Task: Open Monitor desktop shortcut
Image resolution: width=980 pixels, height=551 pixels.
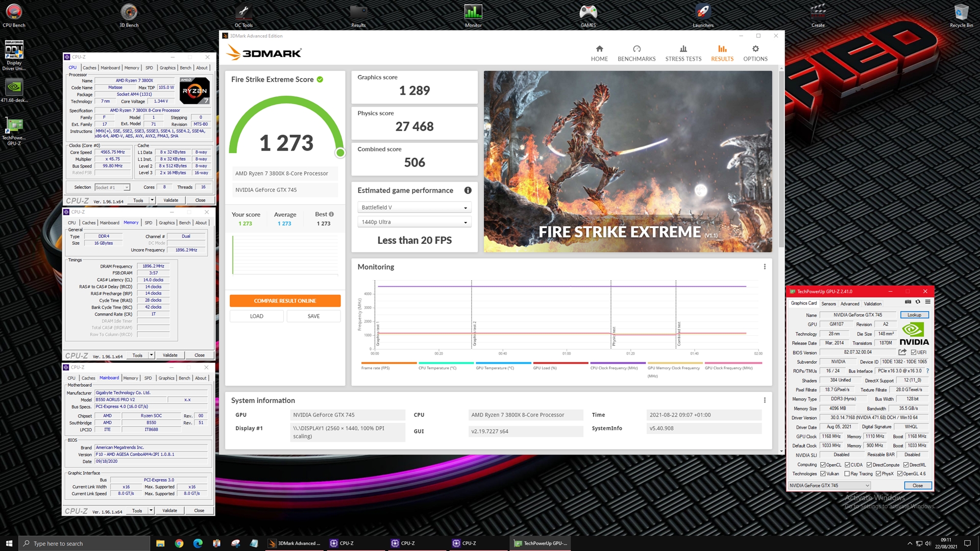Action: (x=473, y=15)
